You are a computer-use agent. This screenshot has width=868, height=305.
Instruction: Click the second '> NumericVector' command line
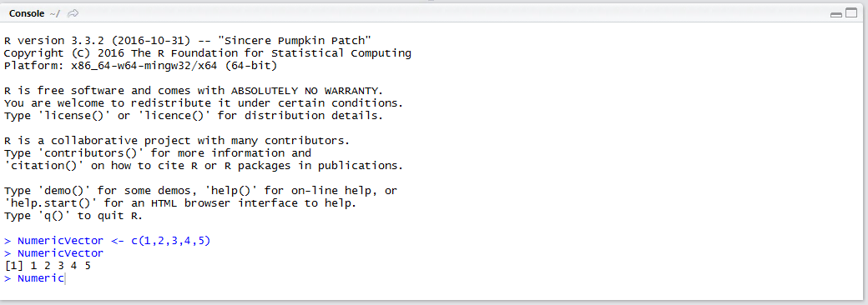click(x=53, y=253)
